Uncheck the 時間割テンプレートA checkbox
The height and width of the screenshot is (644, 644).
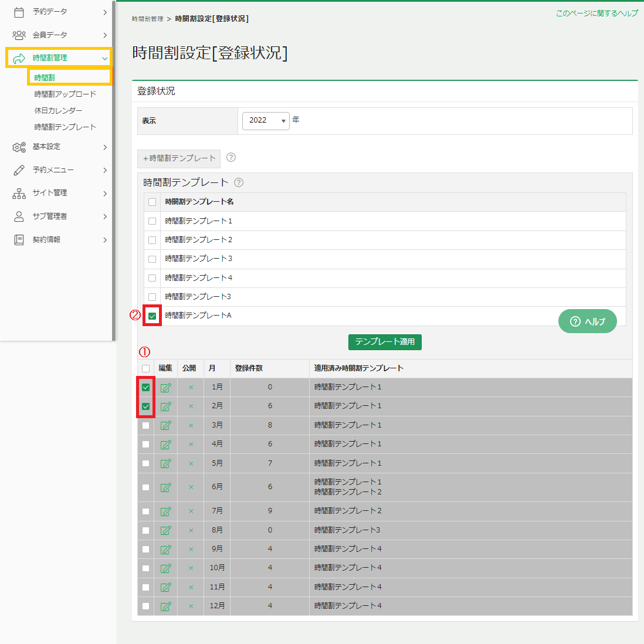click(152, 316)
